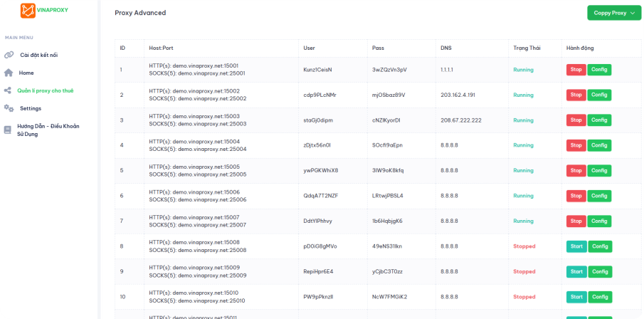Click the gears icon beside Settings
This screenshot has width=644, height=319.
pos(9,108)
